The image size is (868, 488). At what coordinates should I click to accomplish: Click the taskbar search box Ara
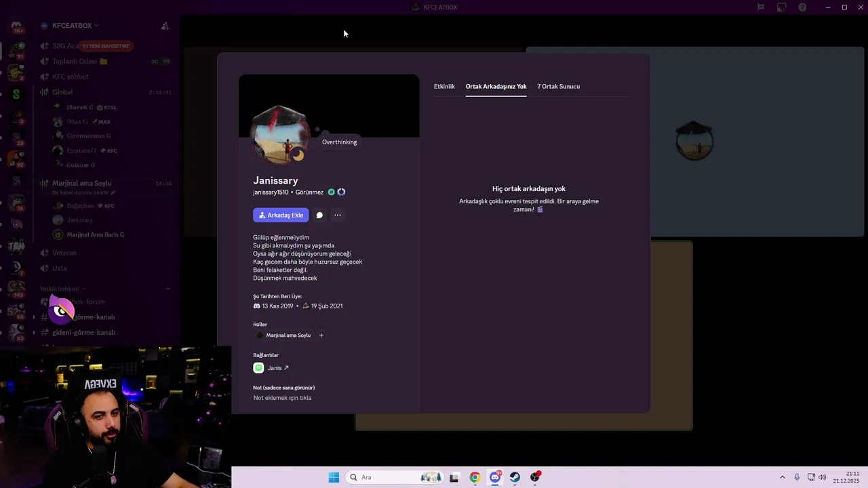pyautogui.click(x=395, y=477)
